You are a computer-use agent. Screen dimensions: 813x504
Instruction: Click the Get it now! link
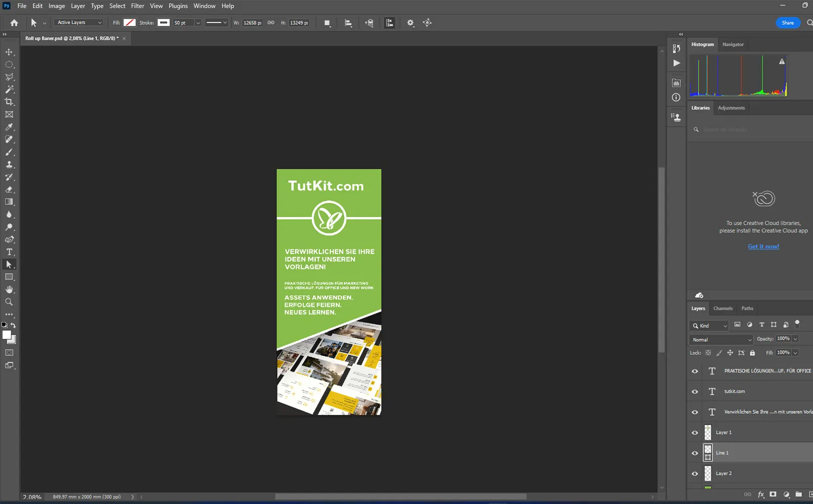764,246
